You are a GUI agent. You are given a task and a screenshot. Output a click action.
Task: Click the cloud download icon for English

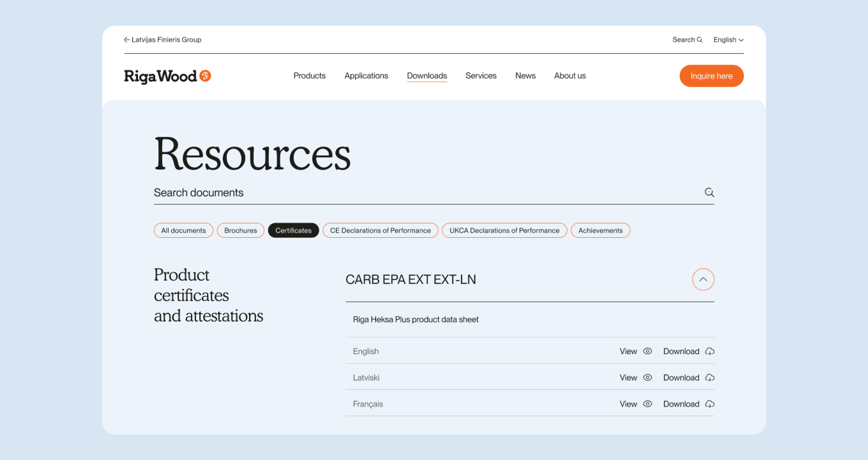pyautogui.click(x=710, y=351)
